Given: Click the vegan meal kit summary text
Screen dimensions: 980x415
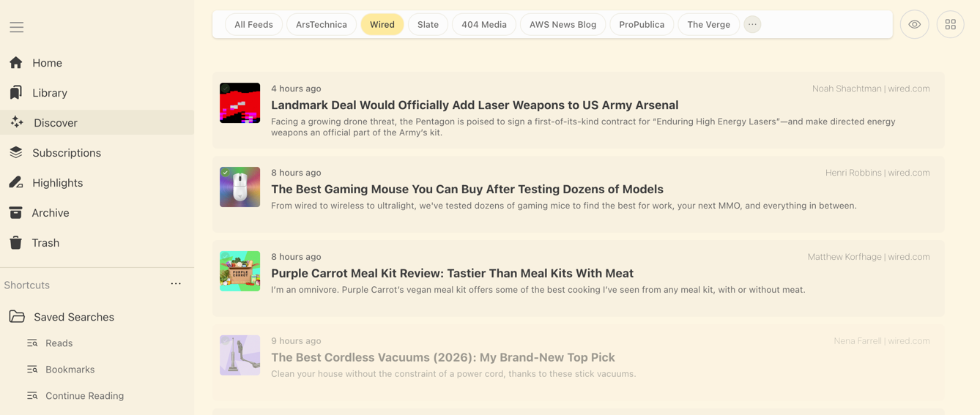Looking at the screenshot, I should (538, 290).
